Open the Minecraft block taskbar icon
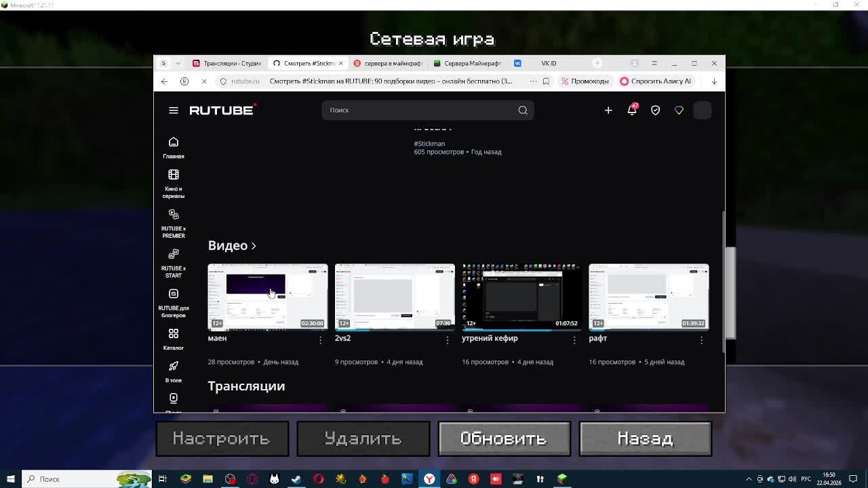868x488 pixels. tap(562, 479)
